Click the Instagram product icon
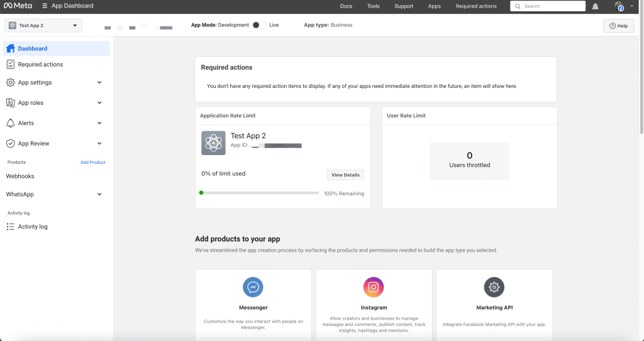Viewport: 644px width, 341px height. (x=374, y=287)
